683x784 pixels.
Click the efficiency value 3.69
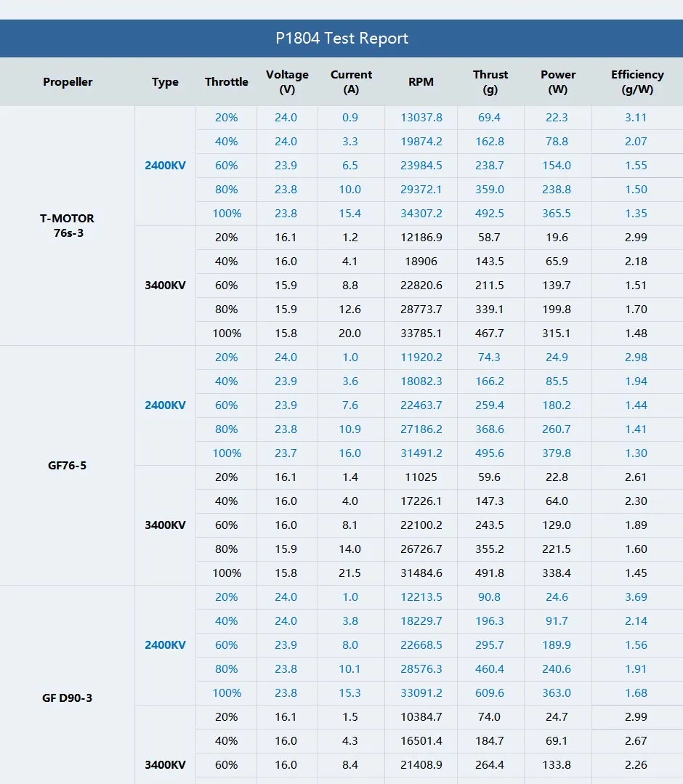click(x=636, y=597)
